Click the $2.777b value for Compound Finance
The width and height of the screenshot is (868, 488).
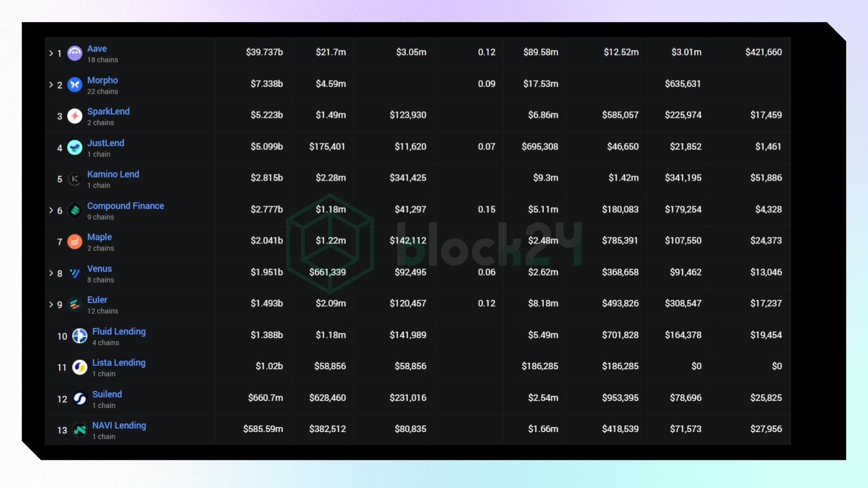point(267,209)
